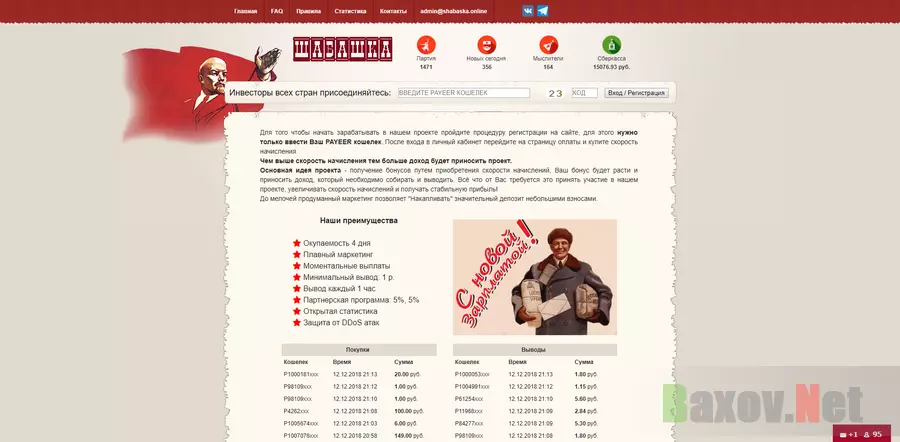Viewport: 900px width, 442px height.
Task: Click the Защита от DDoS атак item
Action: (341, 323)
